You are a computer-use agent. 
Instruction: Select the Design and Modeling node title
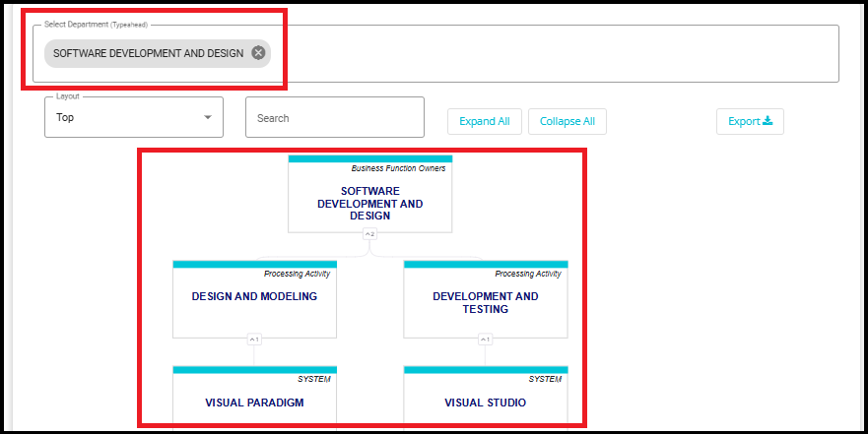point(254,296)
